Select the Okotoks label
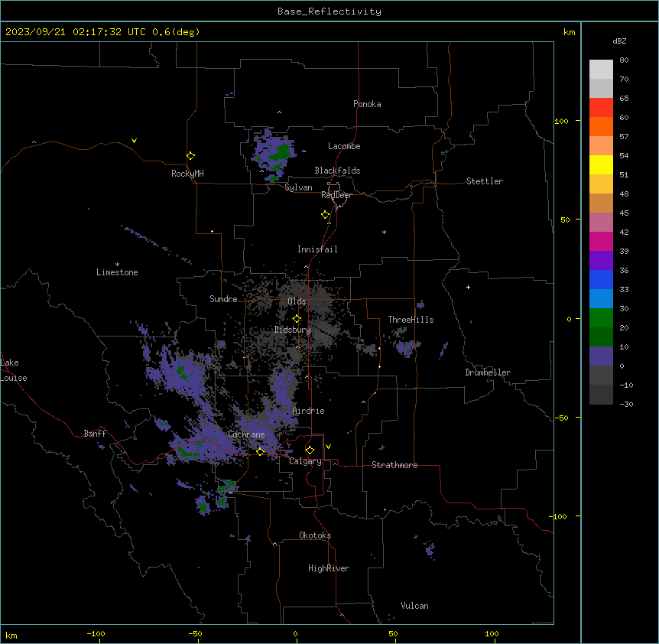Viewport: 659px width, 644px height. [315, 535]
